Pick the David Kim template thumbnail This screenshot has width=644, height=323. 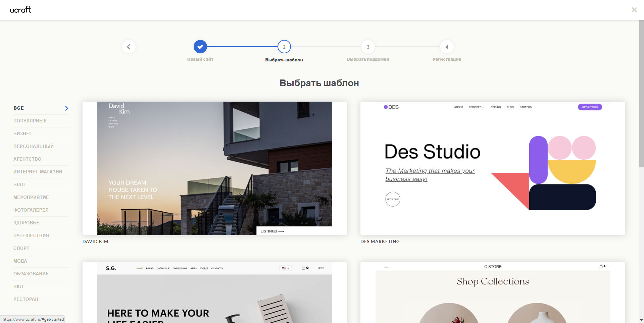pyautogui.click(x=215, y=168)
